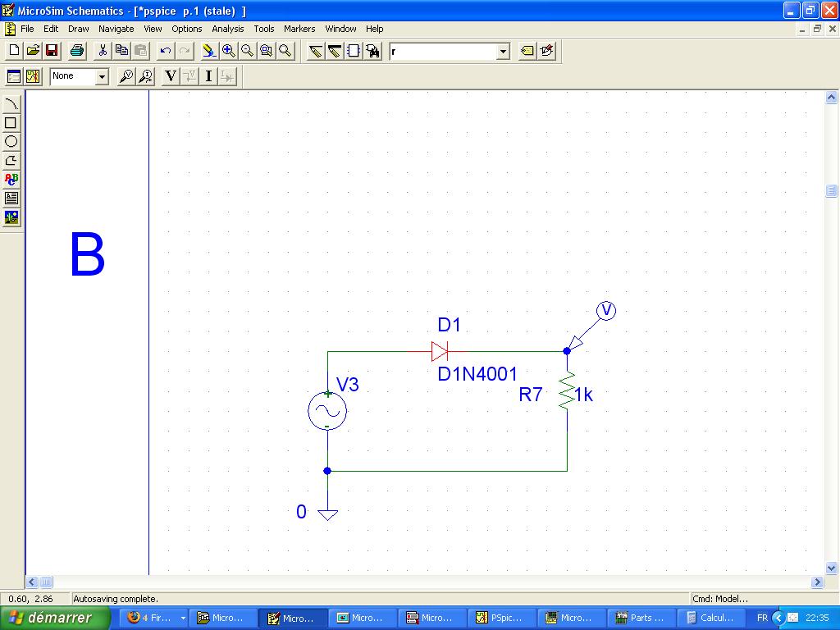Select the Draw Polyline tool
The image size is (840, 630).
tap(11, 160)
